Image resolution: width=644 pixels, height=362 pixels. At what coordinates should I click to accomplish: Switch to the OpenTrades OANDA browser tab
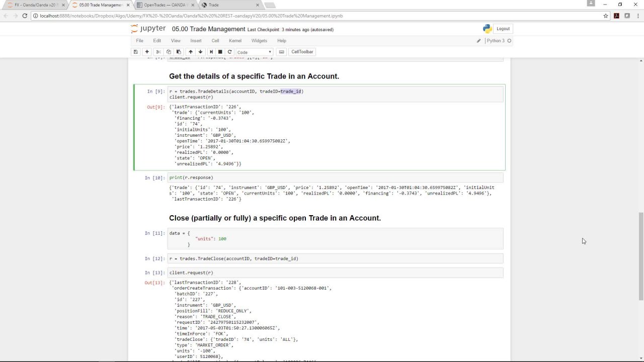click(x=166, y=5)
